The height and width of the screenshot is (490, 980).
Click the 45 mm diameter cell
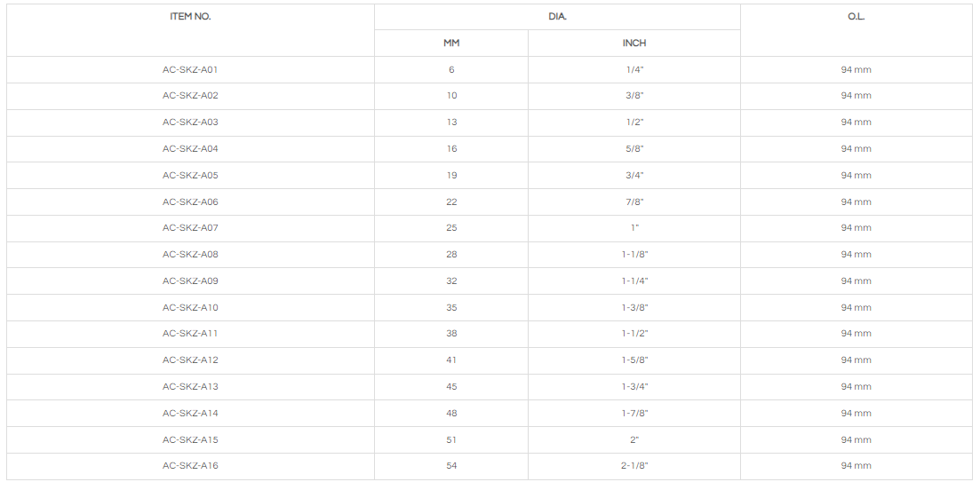click(451, 387)
